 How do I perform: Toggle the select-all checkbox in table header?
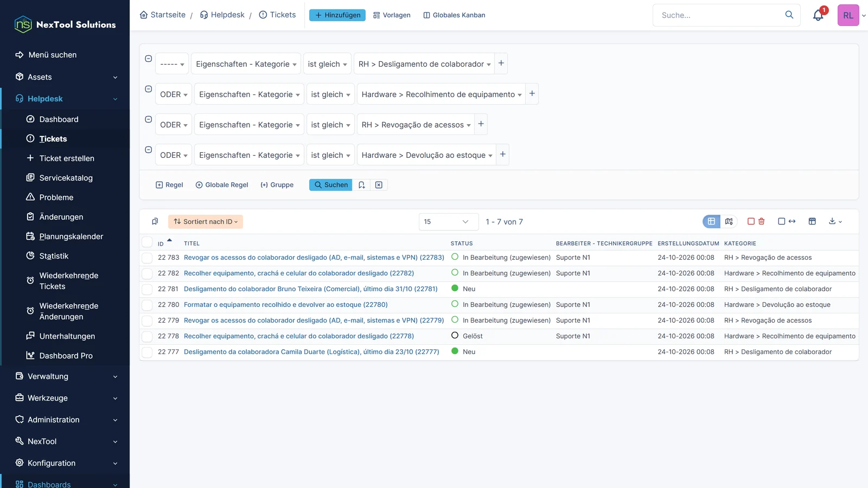pos(147,242)
